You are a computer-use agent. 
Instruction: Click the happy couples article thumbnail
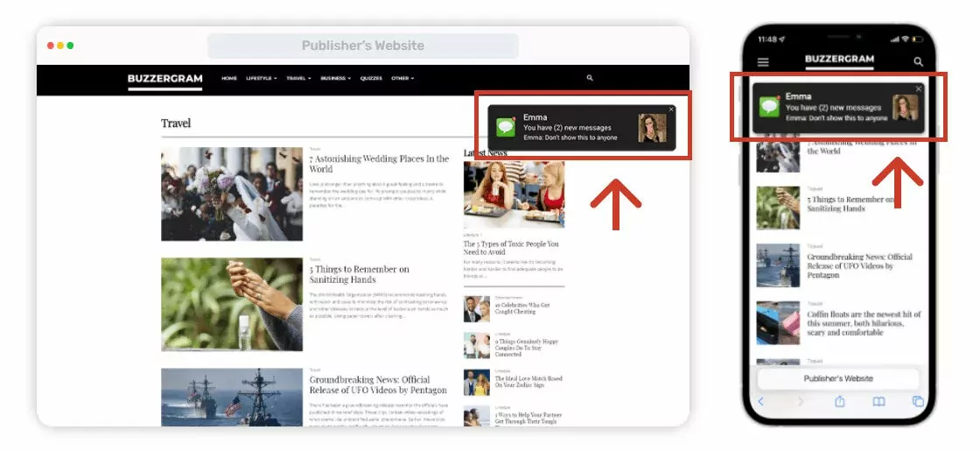coord(477,345)
